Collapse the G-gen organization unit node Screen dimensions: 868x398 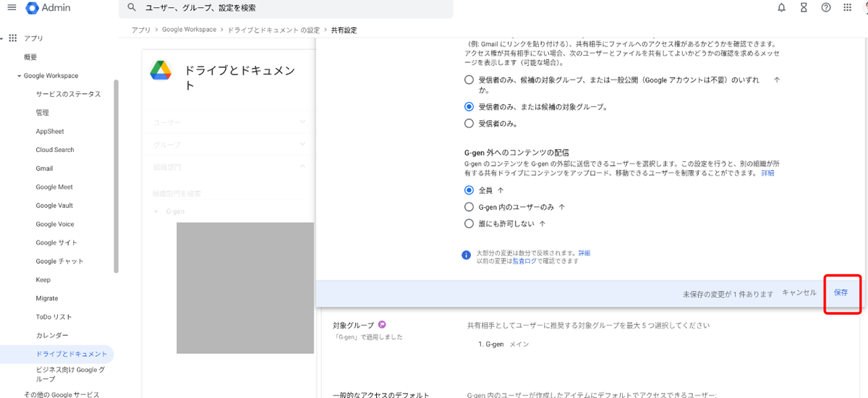click(156, 212)
